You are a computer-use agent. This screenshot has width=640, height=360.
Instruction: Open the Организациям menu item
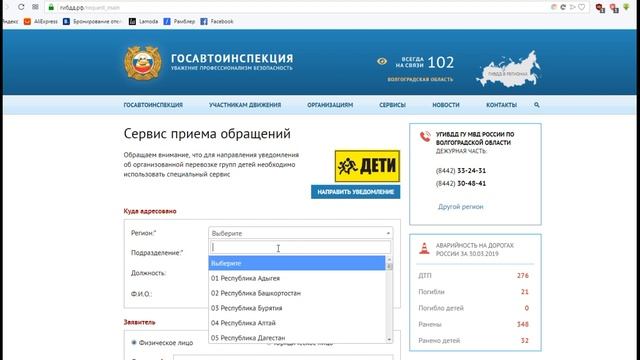point(330,105)
